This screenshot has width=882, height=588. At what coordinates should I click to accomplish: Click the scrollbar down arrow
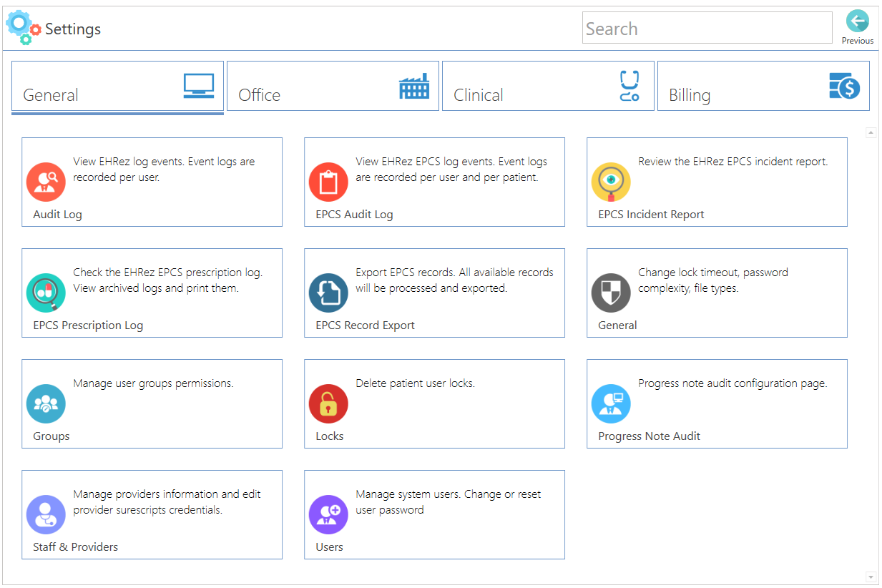(x=871, y=577)
